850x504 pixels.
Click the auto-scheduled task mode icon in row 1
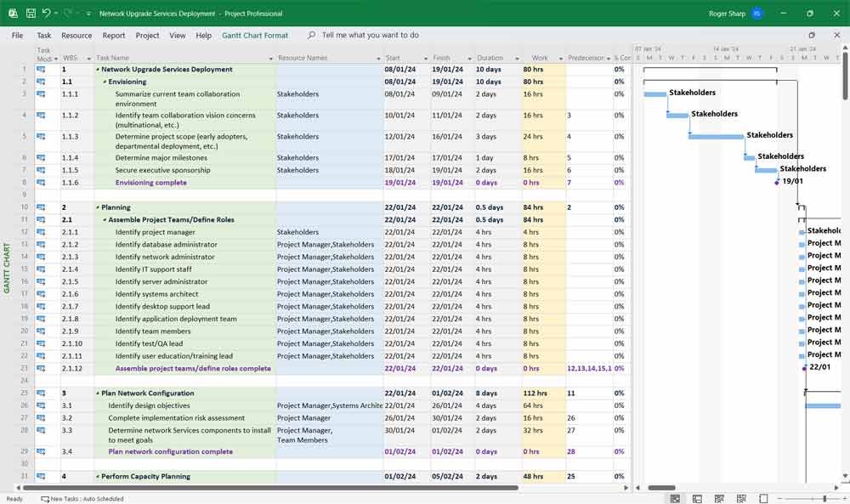tap(41, 70)
